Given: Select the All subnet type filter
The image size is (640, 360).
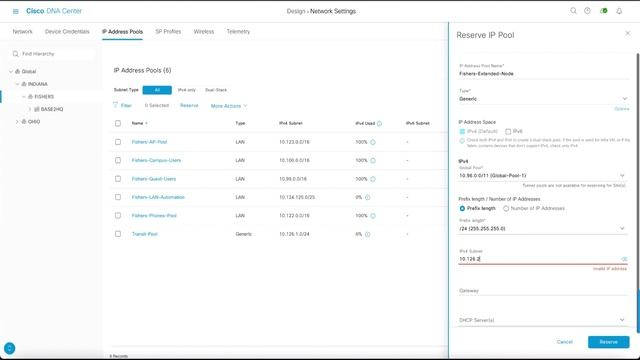Looking at the screenshot, I should pos(157,90).
